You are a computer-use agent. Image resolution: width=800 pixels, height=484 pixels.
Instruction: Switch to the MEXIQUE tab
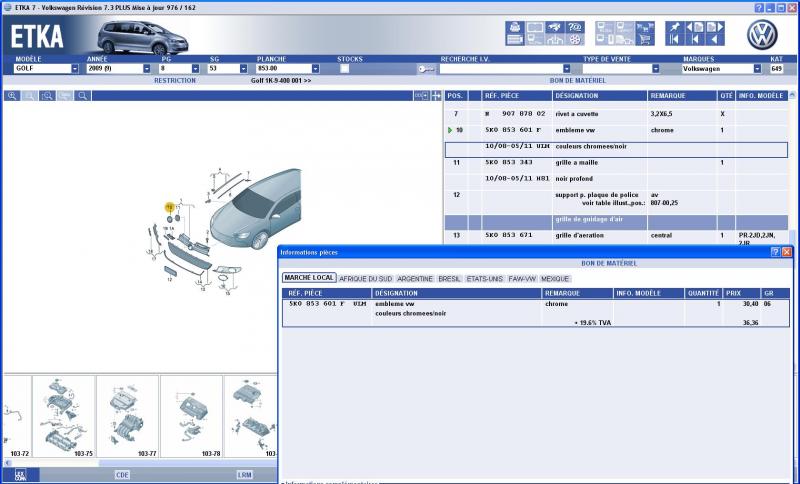(555, 279)
